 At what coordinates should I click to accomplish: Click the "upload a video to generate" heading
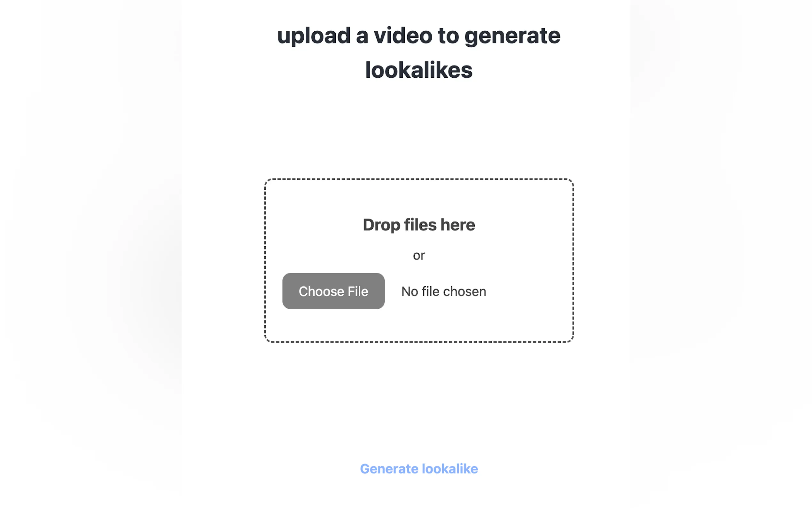[418, 36]
